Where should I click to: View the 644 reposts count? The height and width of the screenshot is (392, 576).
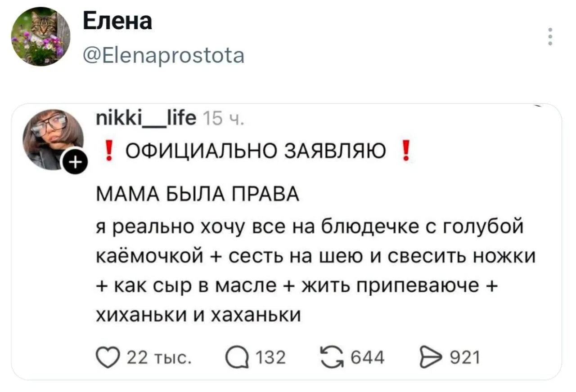[x=368, y=358]
